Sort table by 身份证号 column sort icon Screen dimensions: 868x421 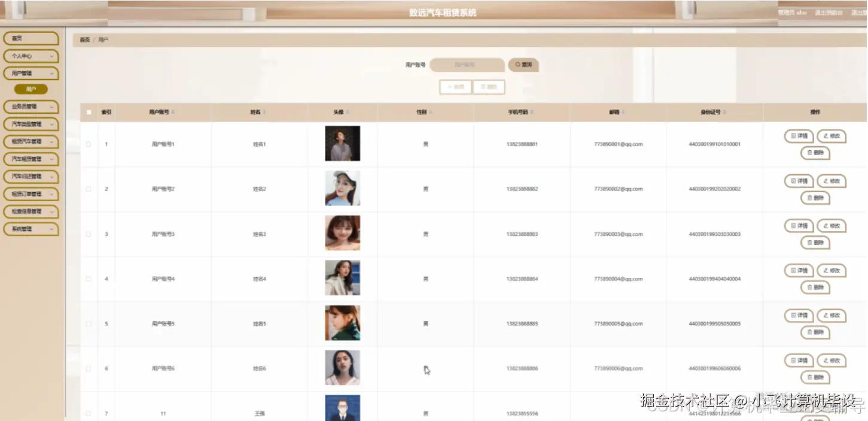pos(725,113)
